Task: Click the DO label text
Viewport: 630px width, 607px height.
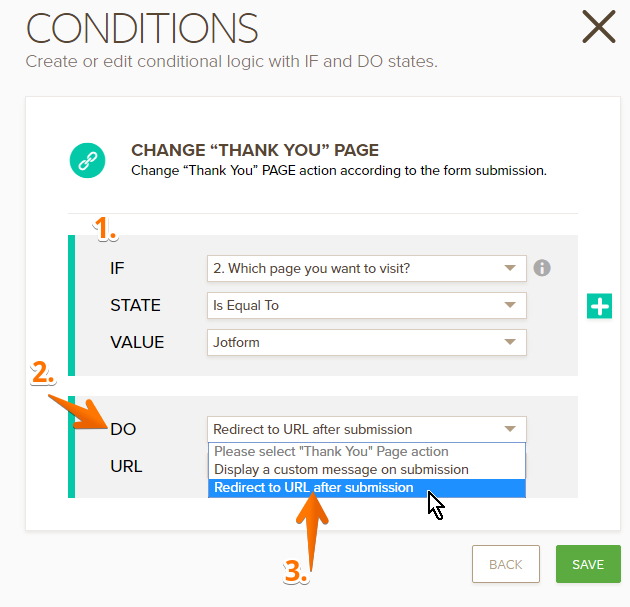Action: (x=123, y=429)
